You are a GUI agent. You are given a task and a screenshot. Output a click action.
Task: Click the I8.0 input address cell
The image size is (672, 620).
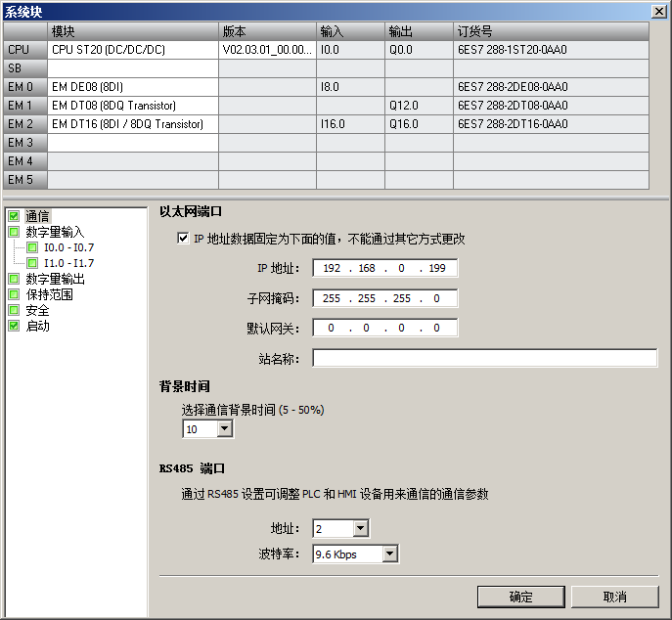click(x=350, y=87)
